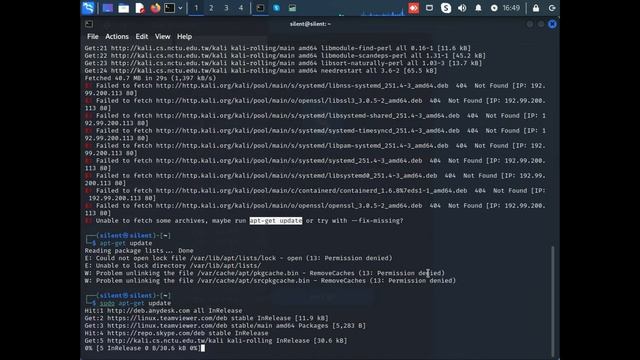
Task: Click the srcpkgcache.bin warning line
Action: point(270,280)
